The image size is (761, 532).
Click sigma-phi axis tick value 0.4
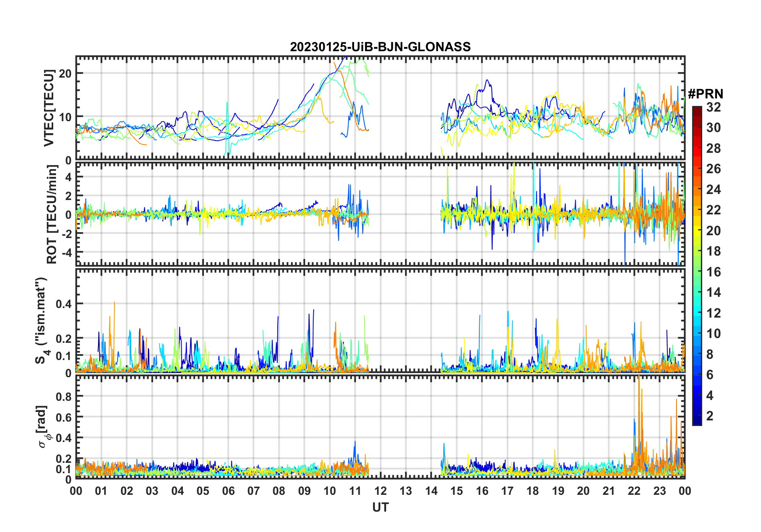coord(64,438)
